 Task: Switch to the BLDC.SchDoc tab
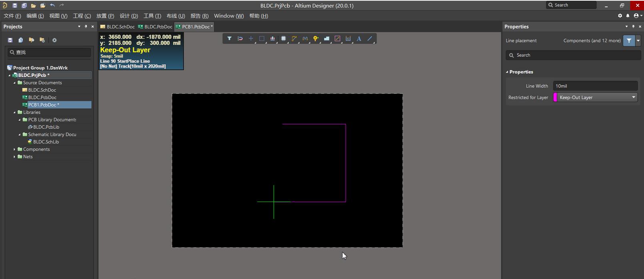(117, 26)
